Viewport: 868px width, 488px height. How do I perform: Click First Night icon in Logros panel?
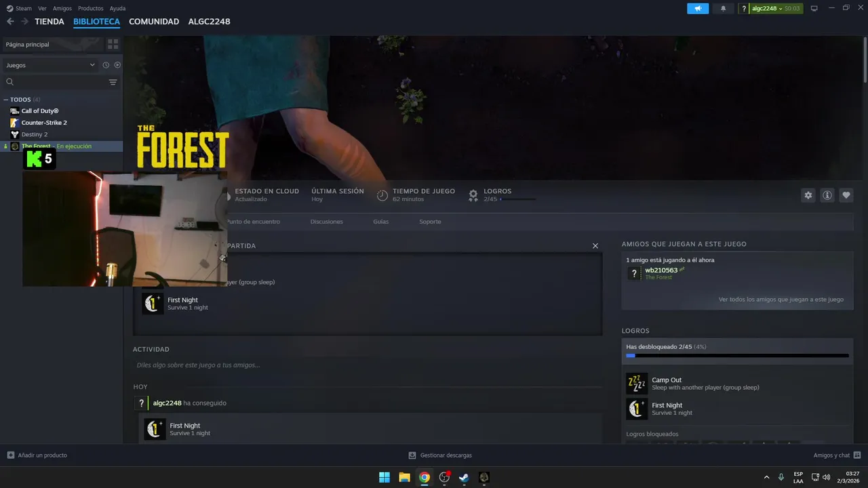(x=637, y=409)
